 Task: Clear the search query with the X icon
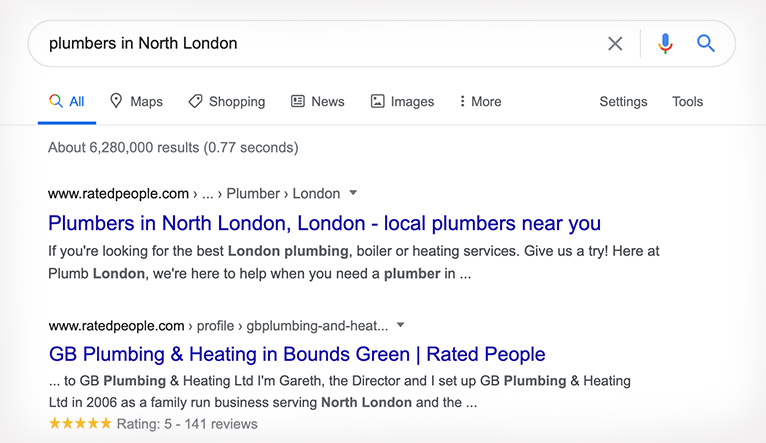point(615,43)
